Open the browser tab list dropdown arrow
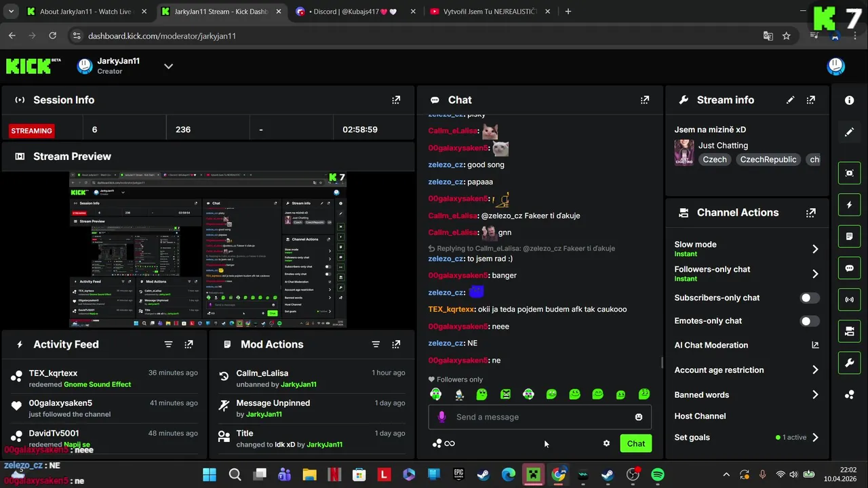 tap(11, 12)
